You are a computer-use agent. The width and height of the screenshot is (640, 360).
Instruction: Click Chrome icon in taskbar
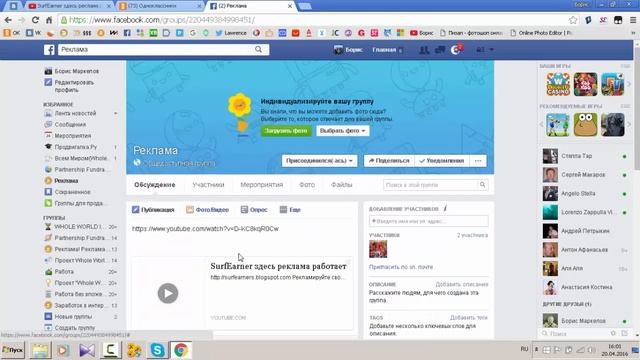coord(181,350)
